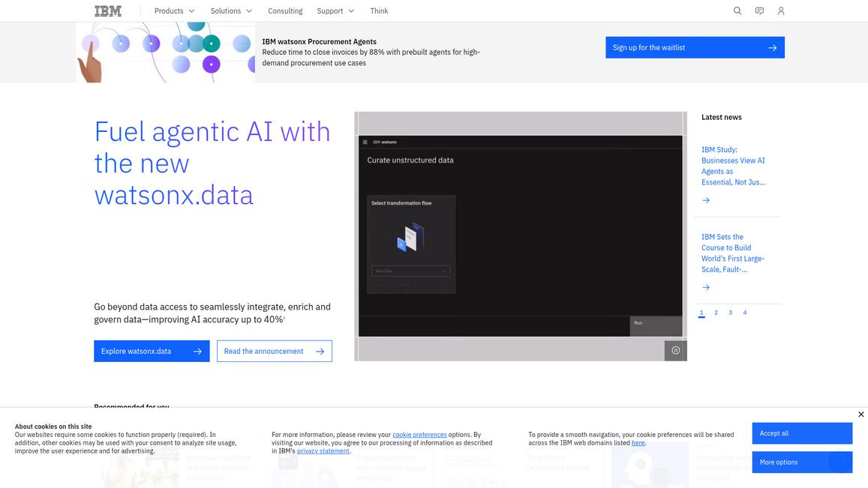Open the Think menu item
This screenshot has height=488, width=868.
[x=379, y=11]
